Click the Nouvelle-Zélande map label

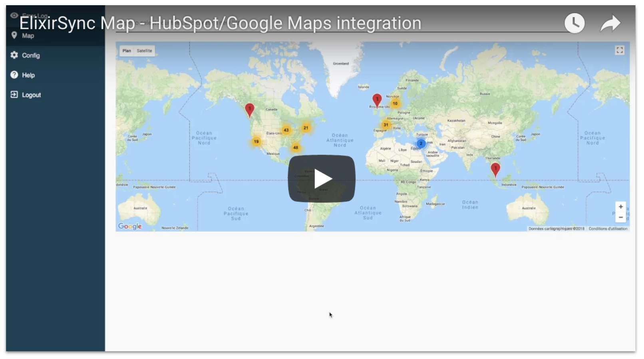coord(175,228)
